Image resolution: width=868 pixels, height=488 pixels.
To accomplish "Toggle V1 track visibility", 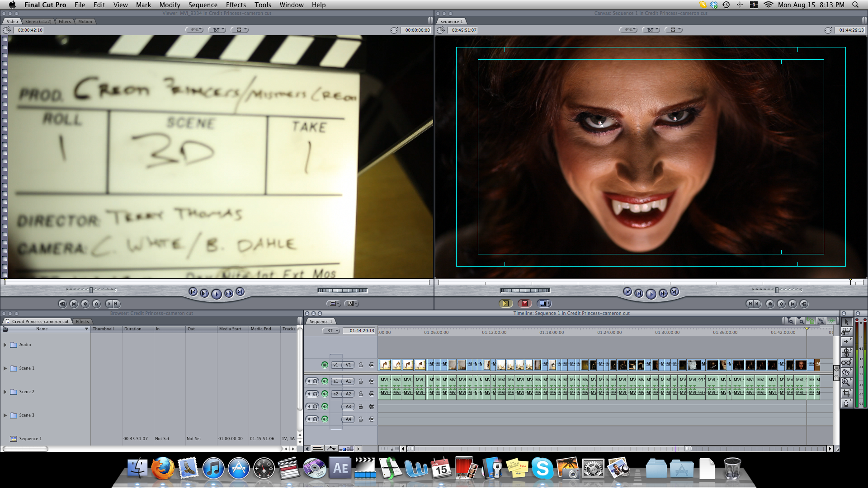I will click(x=325, y=365).
